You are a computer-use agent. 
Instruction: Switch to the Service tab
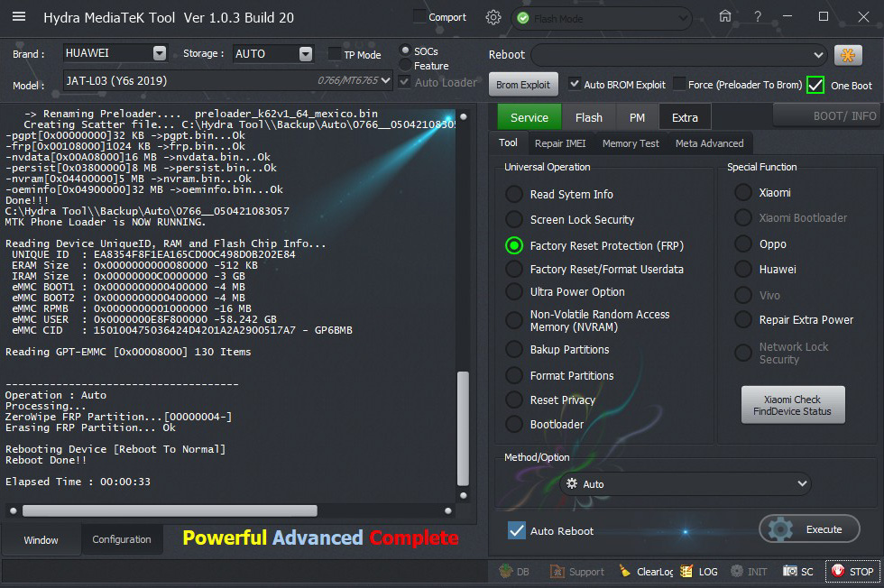(x=529, y=117)
